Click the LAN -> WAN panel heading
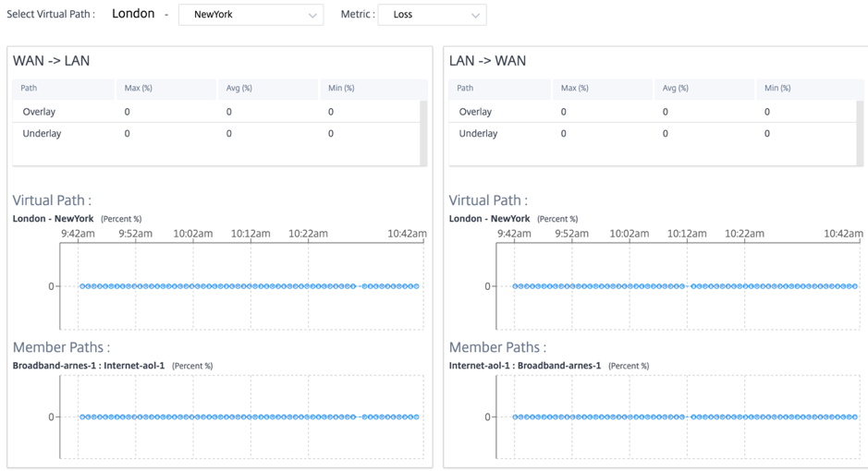The height and width of the screenshot is (471, 868). [x=487, y=61]
